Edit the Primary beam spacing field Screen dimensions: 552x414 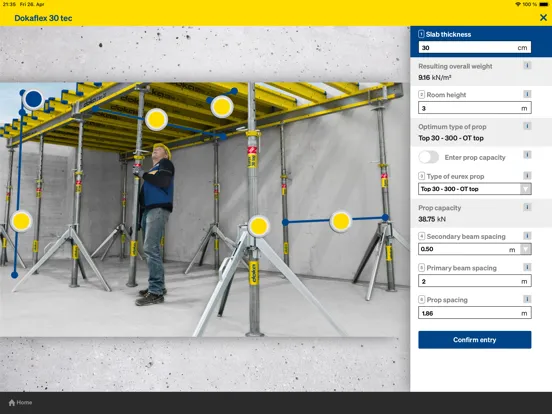tap(475, 281)
